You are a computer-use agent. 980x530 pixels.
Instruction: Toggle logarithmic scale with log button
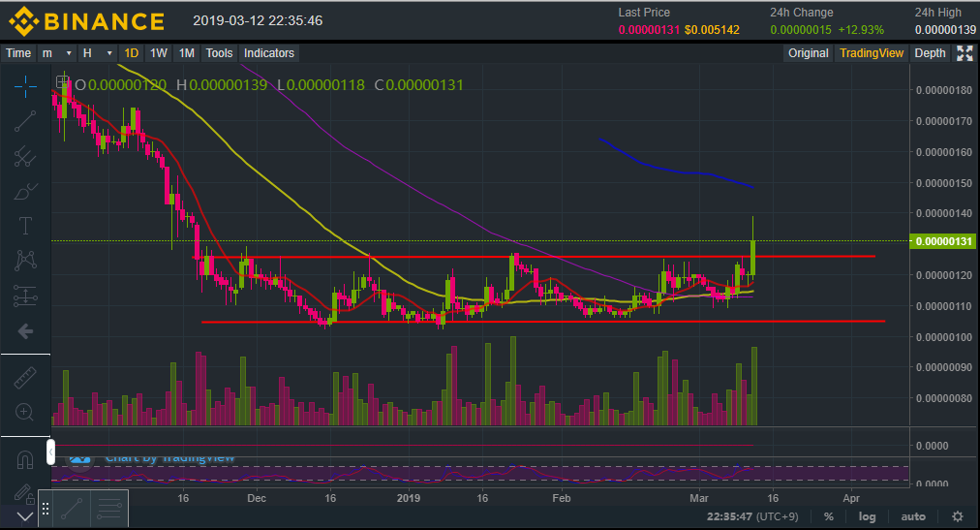click(867, 516)
